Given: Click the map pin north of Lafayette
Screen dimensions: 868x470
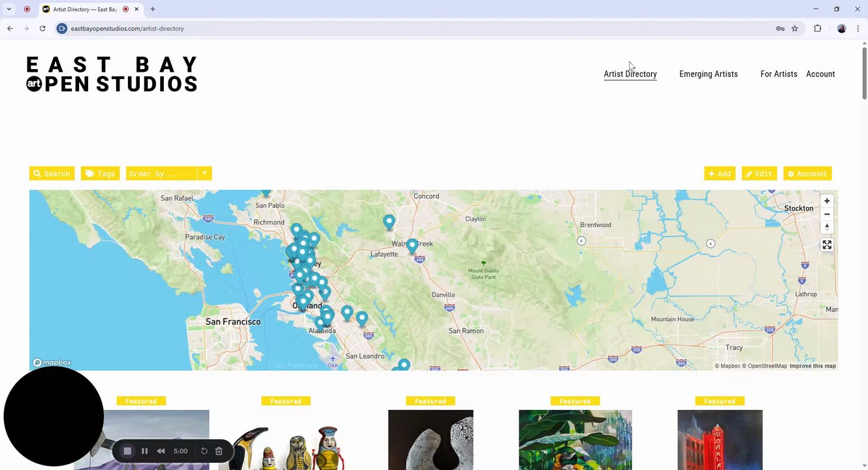Looking at the screenshot, I should tap(389, 223).
